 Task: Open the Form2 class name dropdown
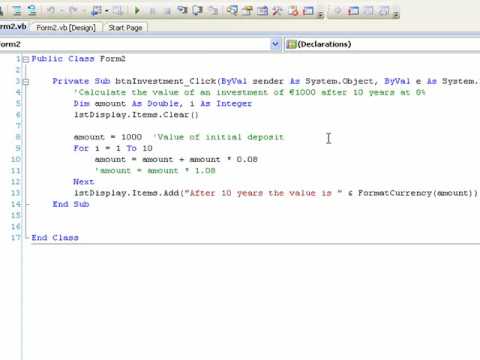(275, 44)
